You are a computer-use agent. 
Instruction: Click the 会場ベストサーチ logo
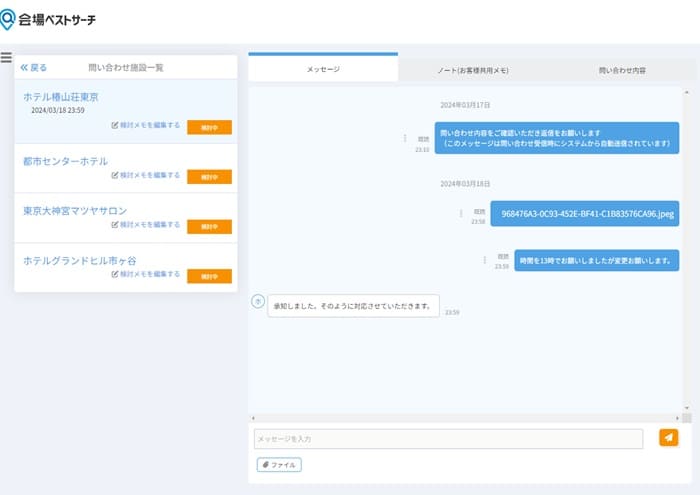click(x=49, y=19)
